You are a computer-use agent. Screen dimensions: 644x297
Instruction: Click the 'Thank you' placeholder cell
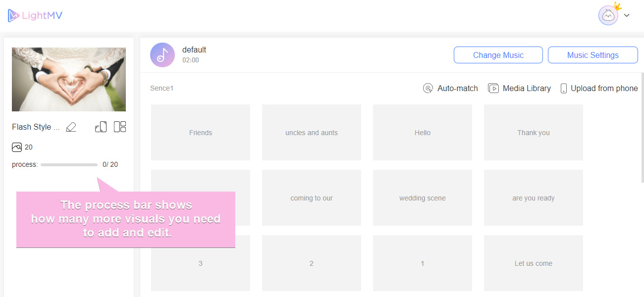click(533, 132)
